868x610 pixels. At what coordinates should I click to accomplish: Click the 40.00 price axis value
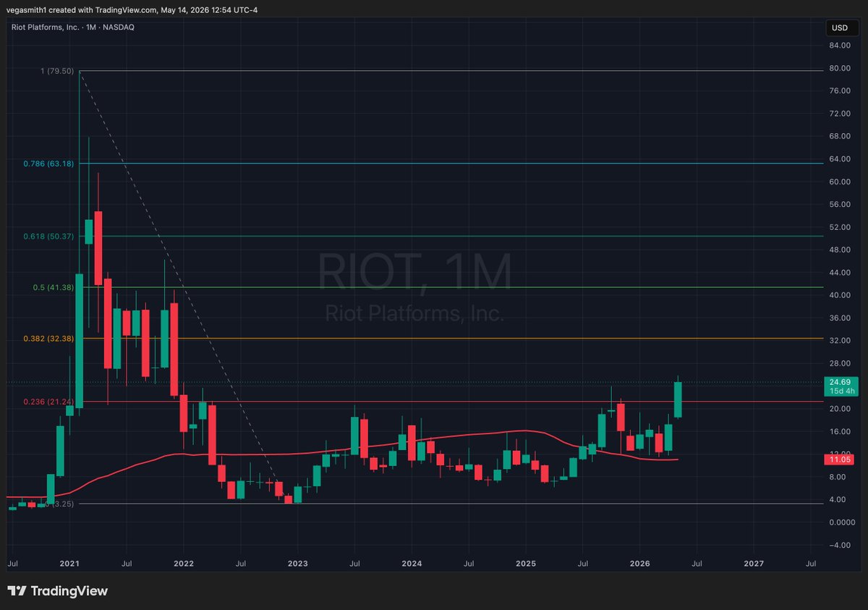click(x=840, y=295)
